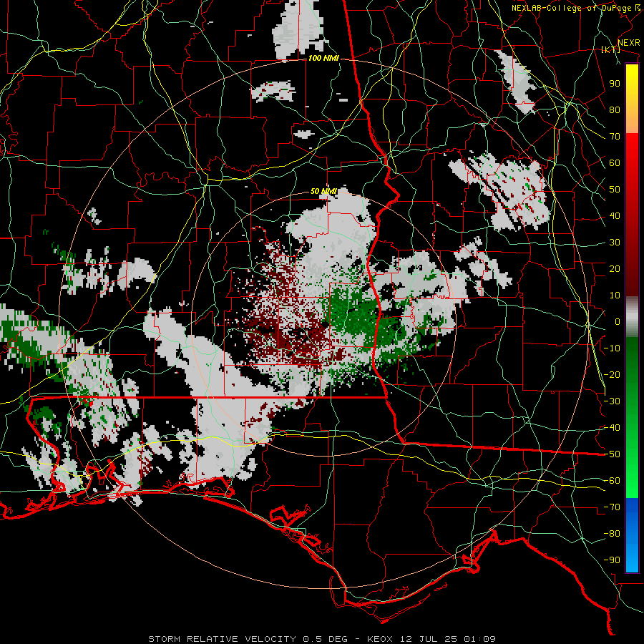Screen dimensions: 644x644
Task: Click the 01:09 timestamp
Action: [479, 639]
